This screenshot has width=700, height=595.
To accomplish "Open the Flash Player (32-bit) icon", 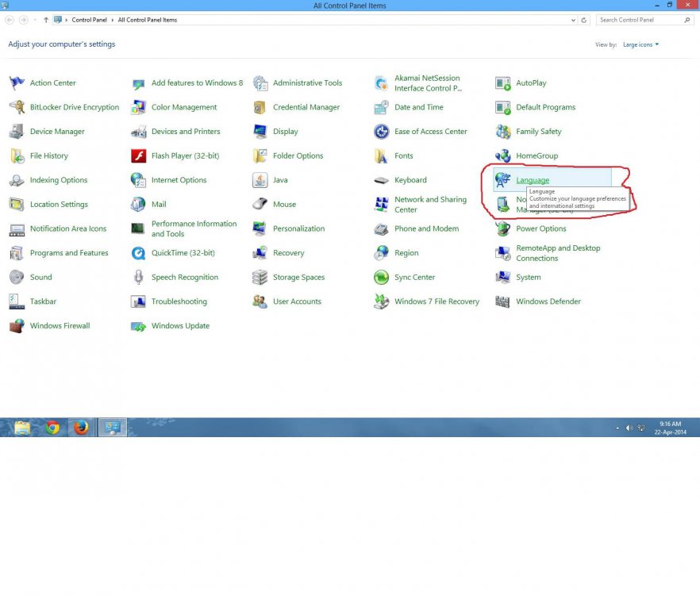I will [x=138, y=156].
